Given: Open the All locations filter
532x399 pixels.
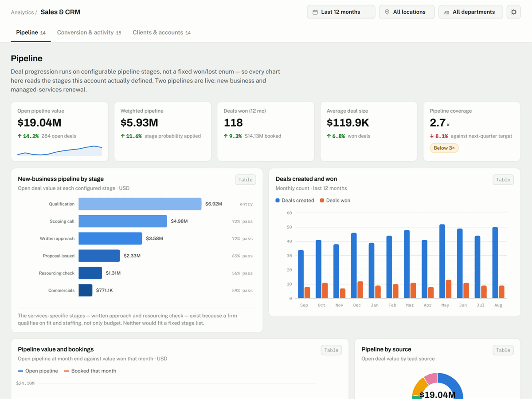Looking at the screenshot, I should [407, 12].
